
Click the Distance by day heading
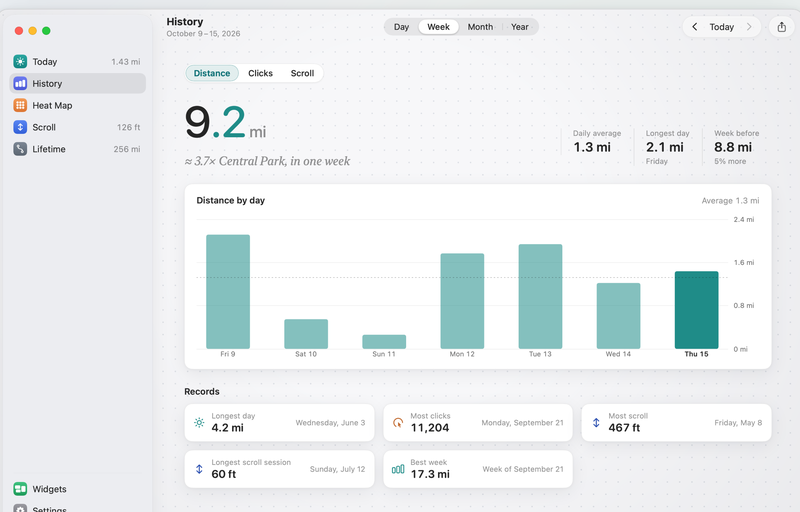click(x=231, y=200)
